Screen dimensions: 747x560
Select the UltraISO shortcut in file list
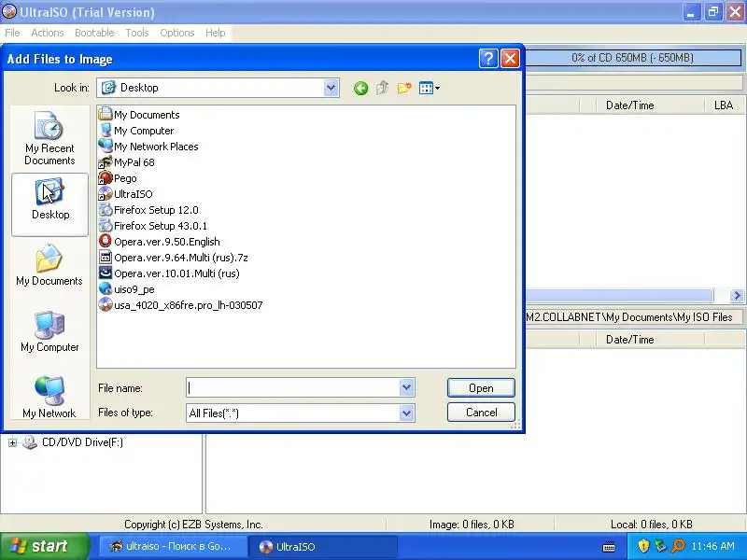point(126,194)
